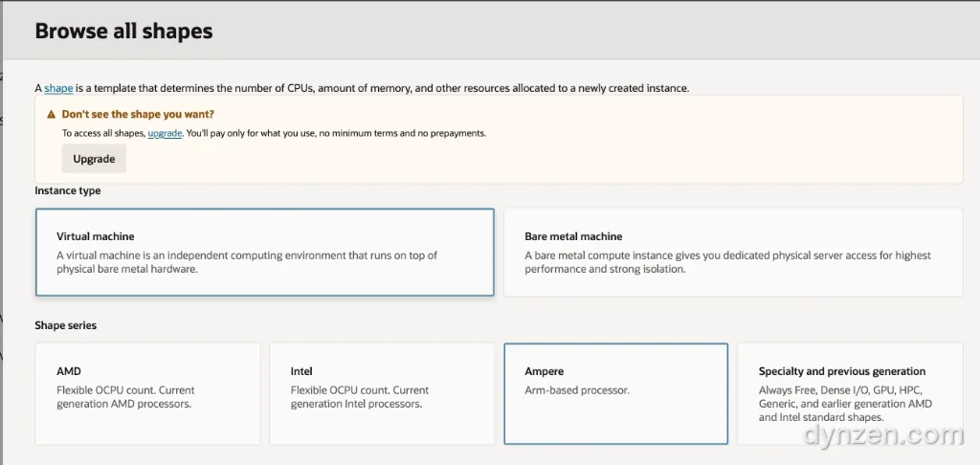Image resolution: width=980 pixels, height=465 pixels.
Task: Click 'Current generation Intel processors' description
Action: click(360, 397)
